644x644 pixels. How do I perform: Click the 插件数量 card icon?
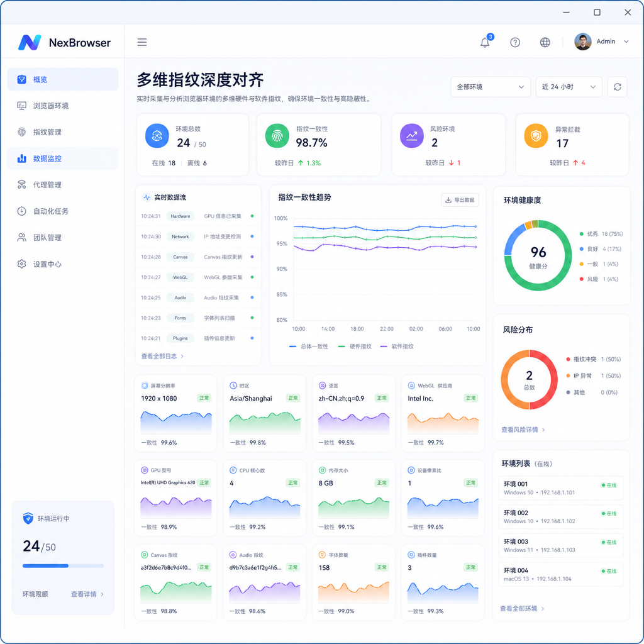pos(411,555)
